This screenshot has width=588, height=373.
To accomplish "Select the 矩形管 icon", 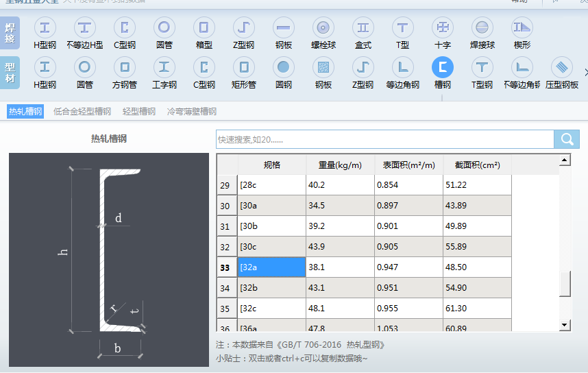I will 244,68.
